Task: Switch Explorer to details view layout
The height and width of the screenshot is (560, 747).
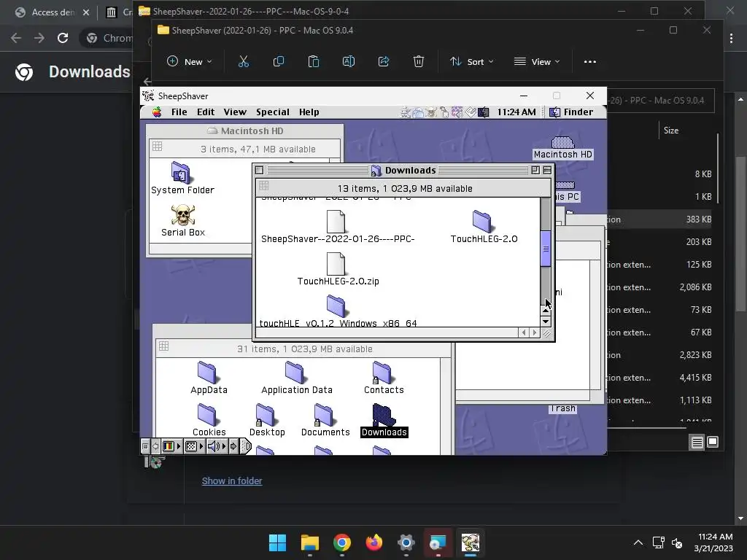Action: point(697,443)
